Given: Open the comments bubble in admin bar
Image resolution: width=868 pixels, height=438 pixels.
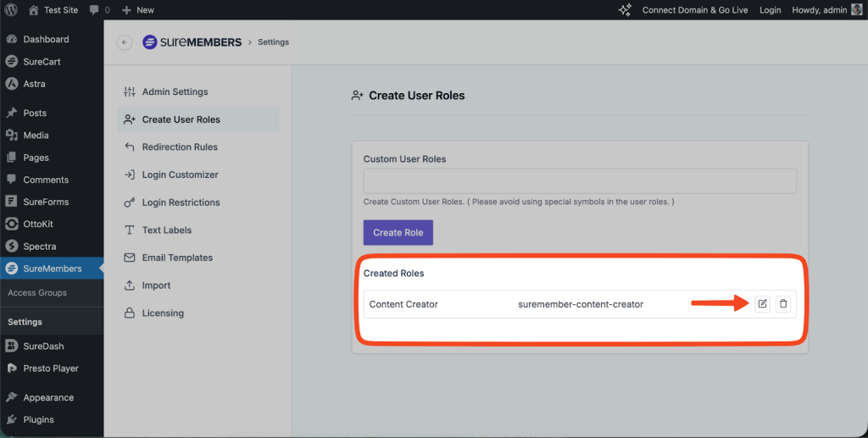Looking at the screenshot, I should 99,10.
